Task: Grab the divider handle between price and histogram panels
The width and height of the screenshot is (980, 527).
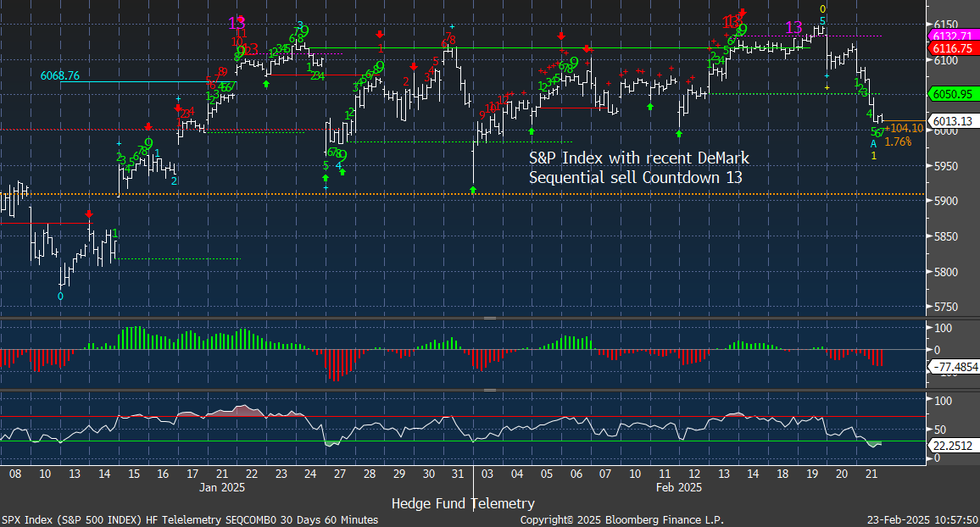Action: tap(489, 318)
